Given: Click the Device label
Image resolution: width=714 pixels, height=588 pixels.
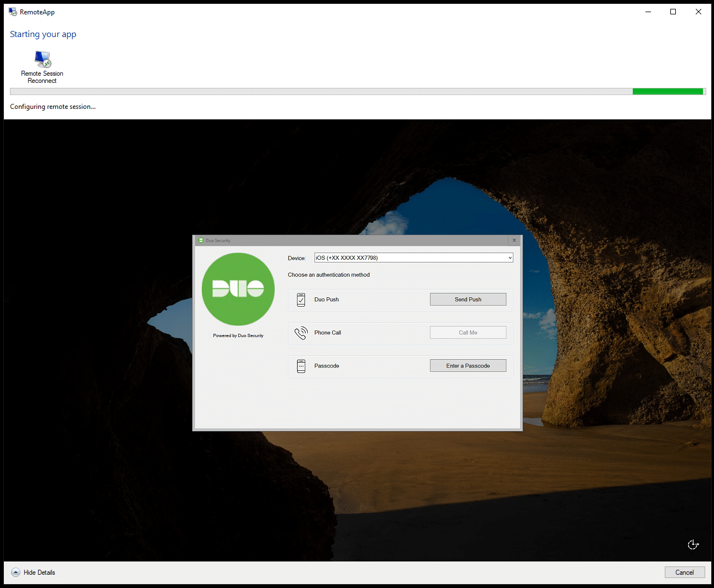Looking at the screenshot, I should click(297, 258).
